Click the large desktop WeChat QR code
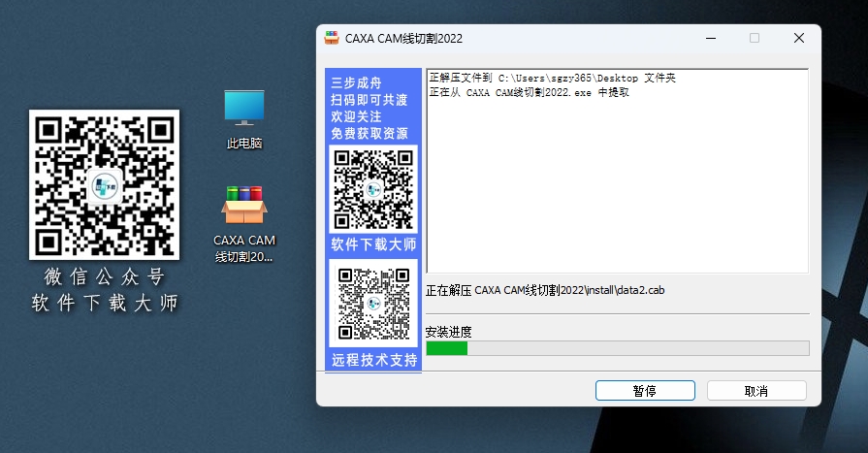Image resolution: width=868 pixels, height=453 pixels. pyautogui.click(x=104, y=184)
